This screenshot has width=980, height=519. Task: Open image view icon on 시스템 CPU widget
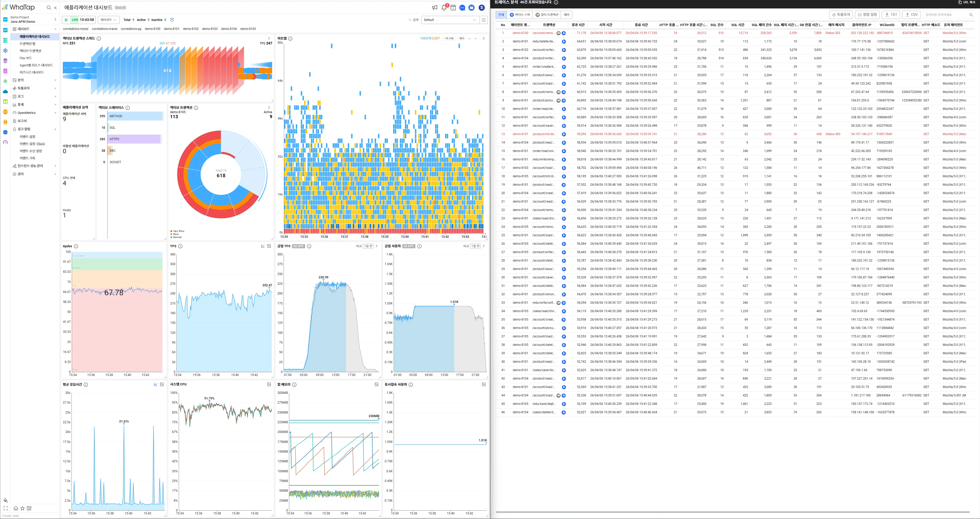(269, 385)
